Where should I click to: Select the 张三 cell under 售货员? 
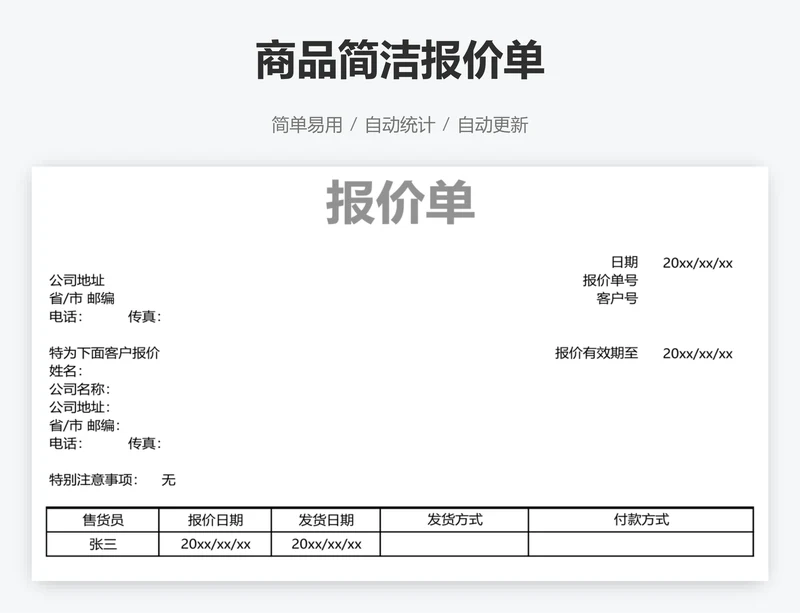[103, 544]
